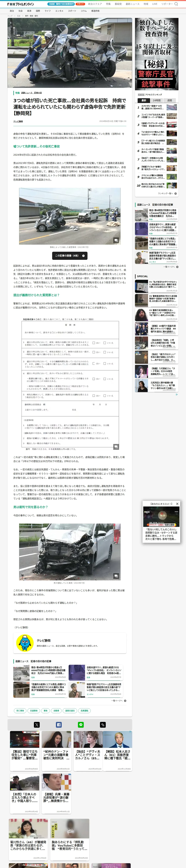Select 社会 category in navigation bar
Viewport: 186px width, 868px height.
tap(21, 11)
